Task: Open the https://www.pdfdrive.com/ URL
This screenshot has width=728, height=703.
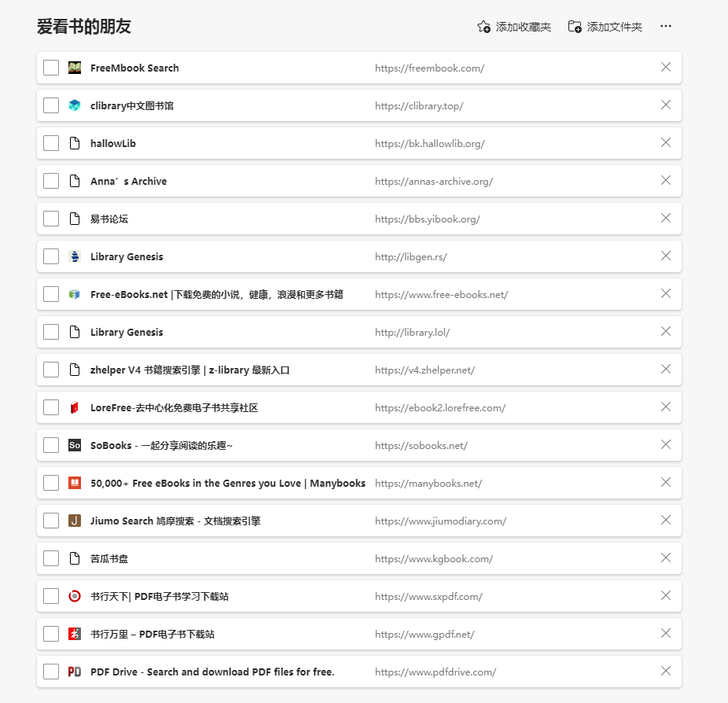Action: [x=436, y=672]
